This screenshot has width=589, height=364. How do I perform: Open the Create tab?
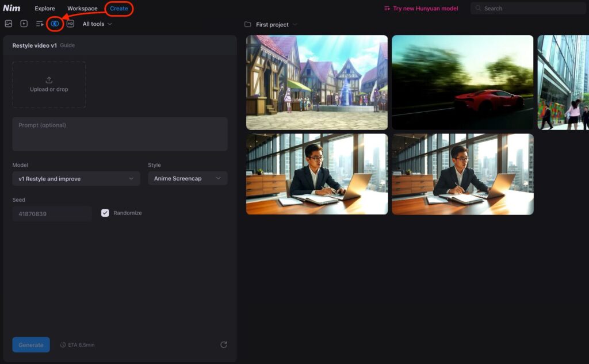coord(119,9)
